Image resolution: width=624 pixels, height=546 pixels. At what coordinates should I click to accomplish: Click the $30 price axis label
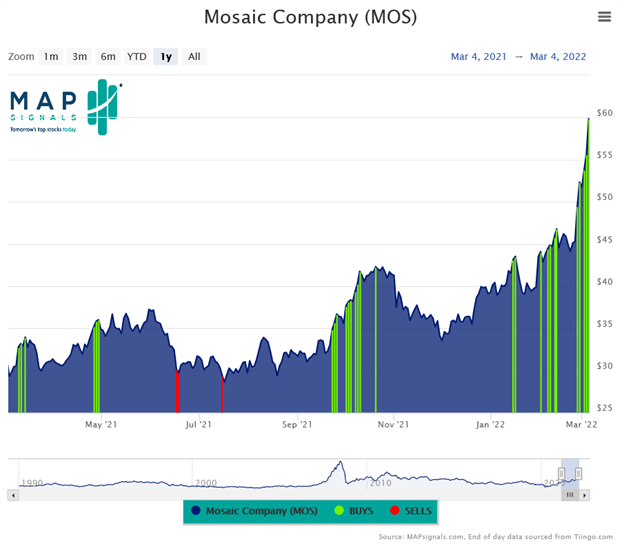(x=604, y=365)
